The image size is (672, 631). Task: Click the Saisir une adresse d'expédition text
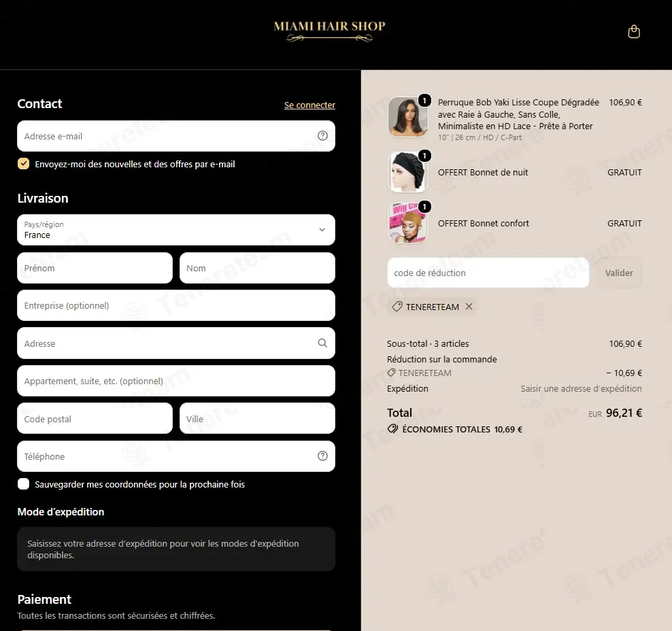point(581,388)
